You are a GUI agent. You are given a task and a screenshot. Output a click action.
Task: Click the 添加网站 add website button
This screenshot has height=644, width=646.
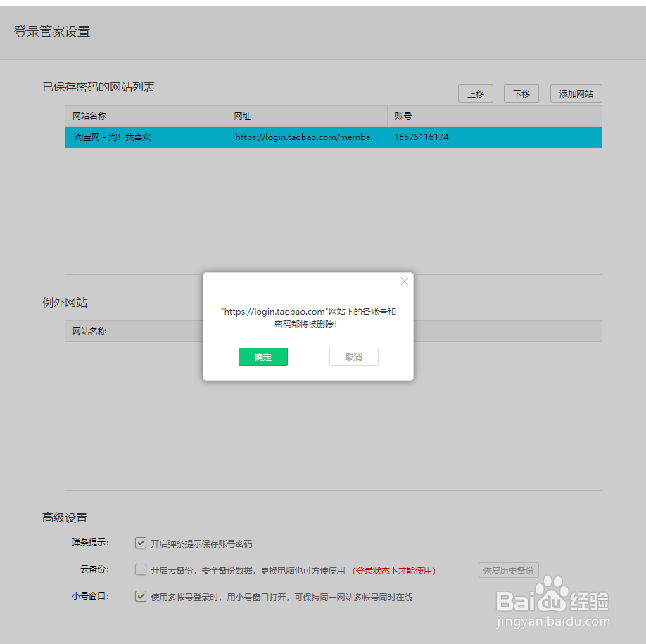pyautogui.click(x=576, y=94)
